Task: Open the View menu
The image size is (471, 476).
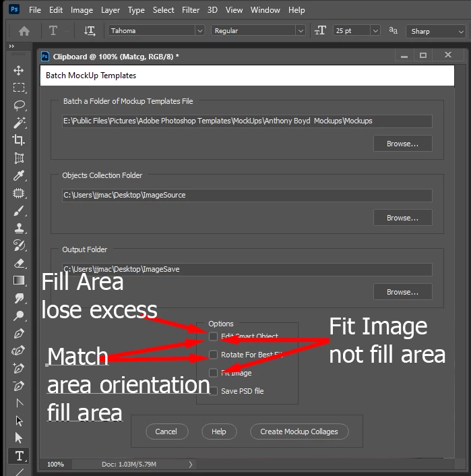Action: 234,10
